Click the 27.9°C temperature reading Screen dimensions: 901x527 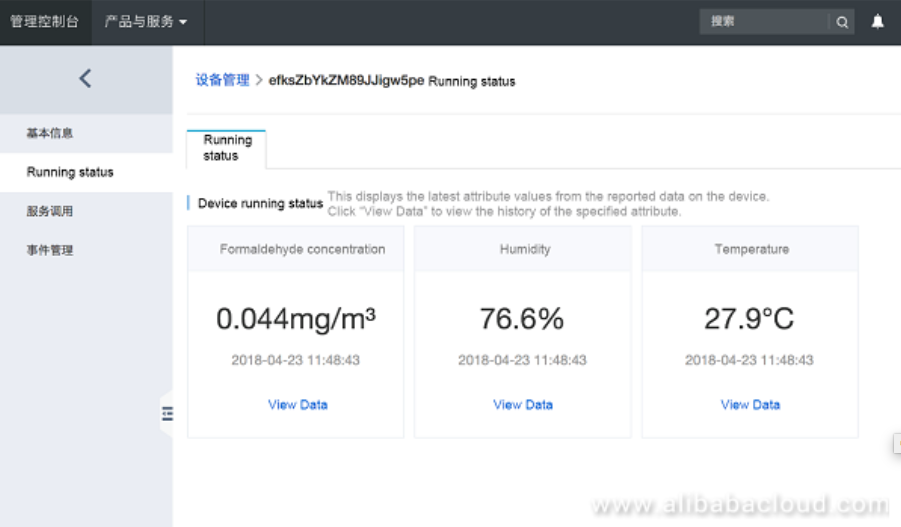(749, 319)
